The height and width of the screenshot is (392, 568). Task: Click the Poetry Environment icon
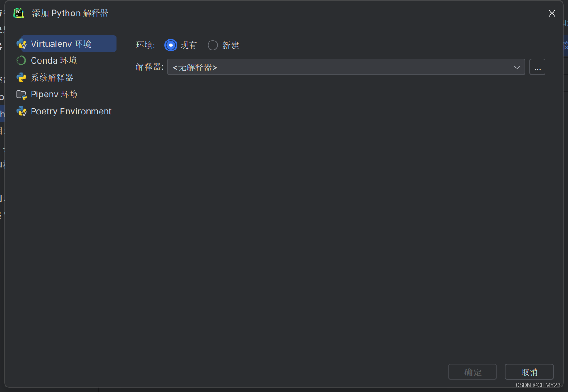21,111
